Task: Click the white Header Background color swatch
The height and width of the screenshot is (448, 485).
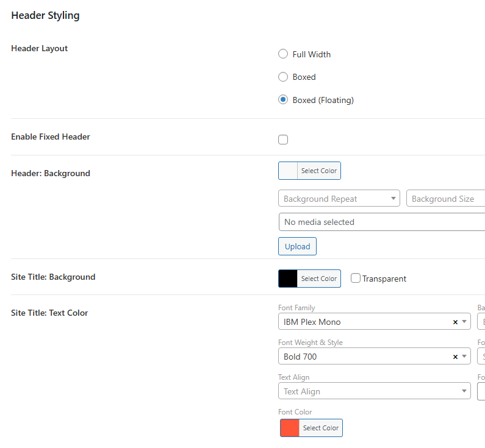Action: [x=288, y=171]
